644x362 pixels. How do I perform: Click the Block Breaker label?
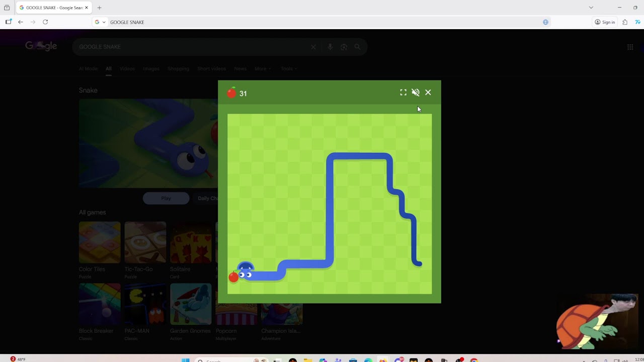[x=96, y=331]
